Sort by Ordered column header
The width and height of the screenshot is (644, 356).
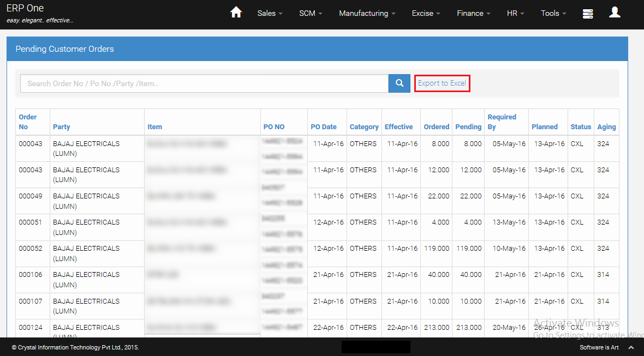coord(437,126)
